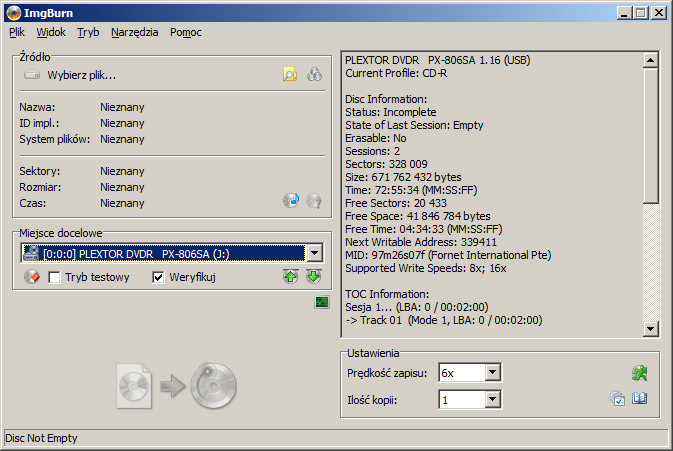Enable the Tryb testowy checkbox

pos(55,277)
